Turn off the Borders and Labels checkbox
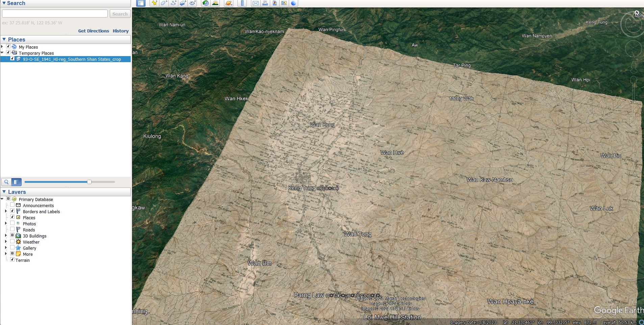Viewport: 644px width, 325px height. coord(12,211)
